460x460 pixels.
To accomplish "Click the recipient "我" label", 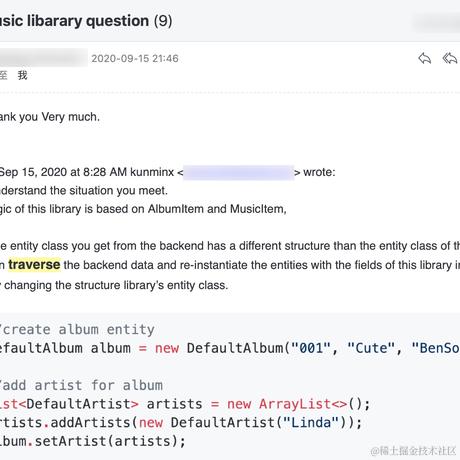I will (22, 75).
